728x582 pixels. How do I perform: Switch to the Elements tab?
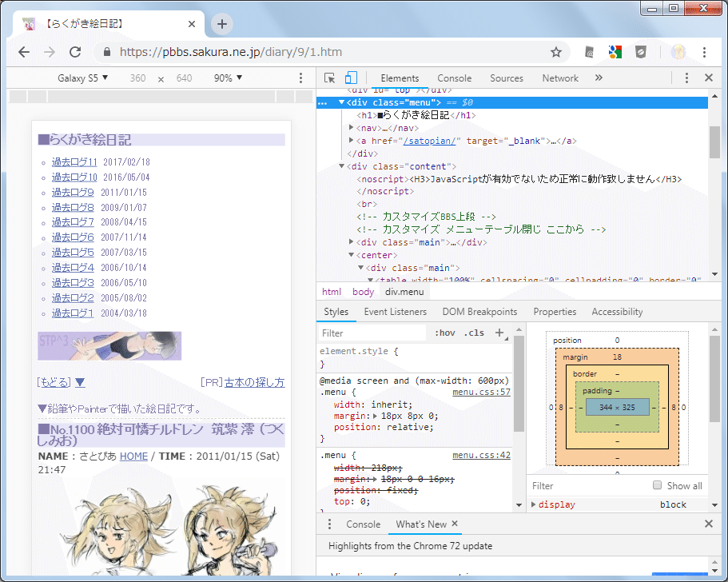click(400, 78)
